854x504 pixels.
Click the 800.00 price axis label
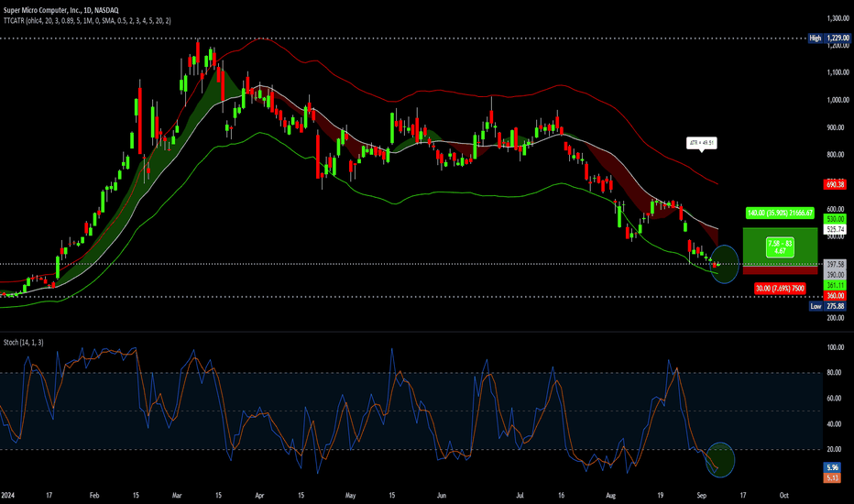(x=836, y=155)
